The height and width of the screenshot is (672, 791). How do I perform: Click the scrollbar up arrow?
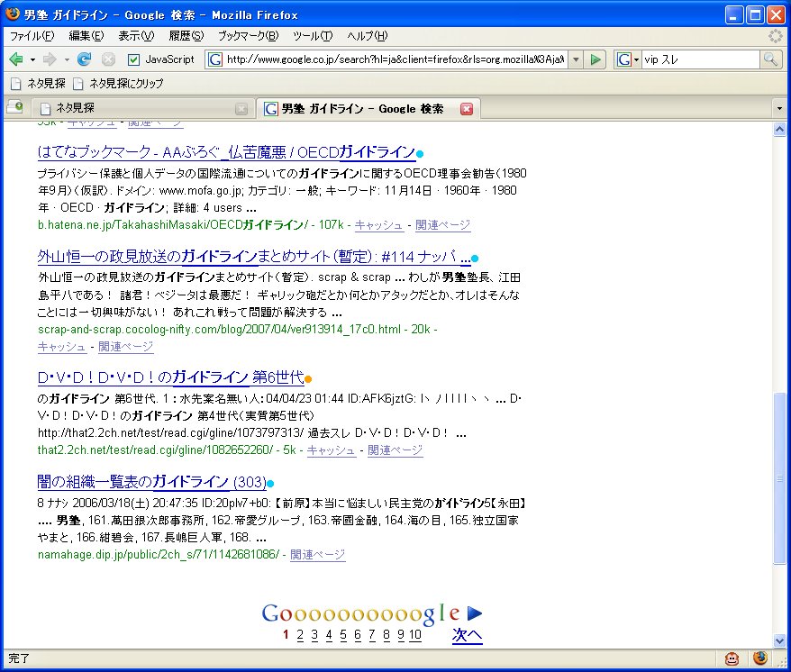(x=779, y=129)
